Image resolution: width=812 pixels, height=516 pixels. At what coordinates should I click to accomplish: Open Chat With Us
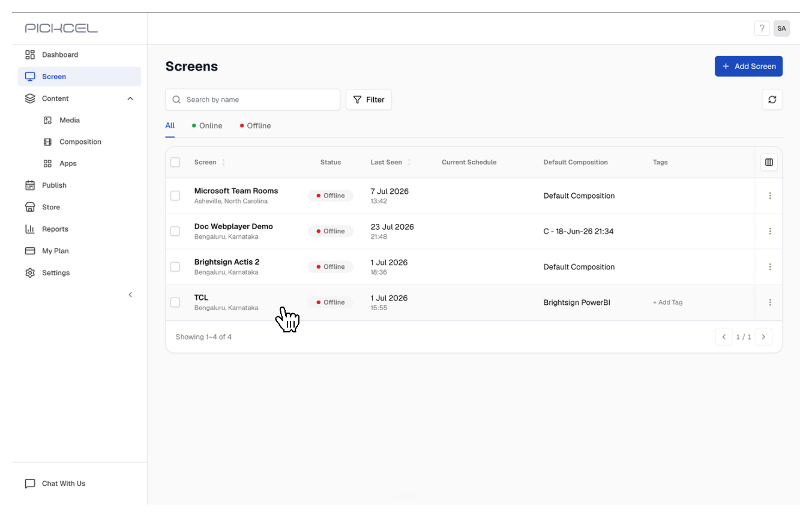coord(55,484)
